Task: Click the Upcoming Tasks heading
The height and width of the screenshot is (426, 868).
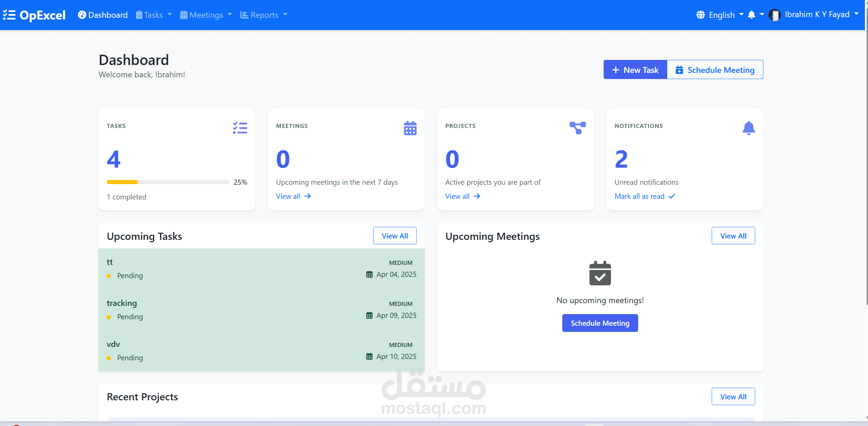Action: 144,236
